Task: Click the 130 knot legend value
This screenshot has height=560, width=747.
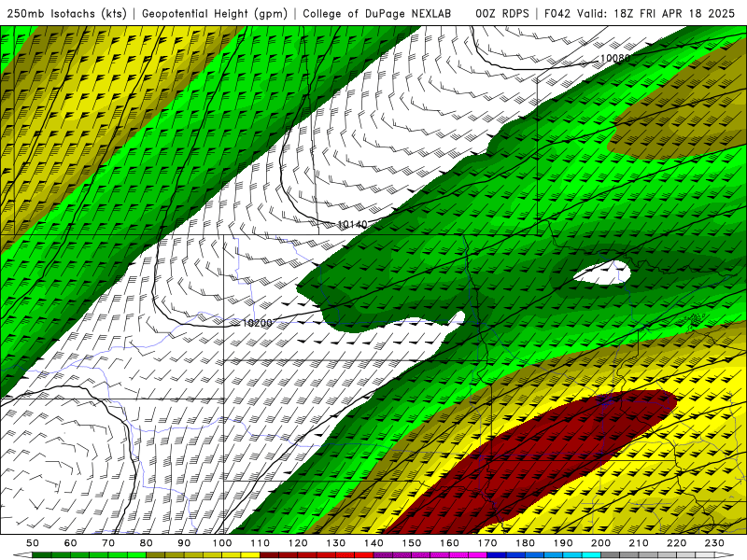Action: click(x=336, y=543)
